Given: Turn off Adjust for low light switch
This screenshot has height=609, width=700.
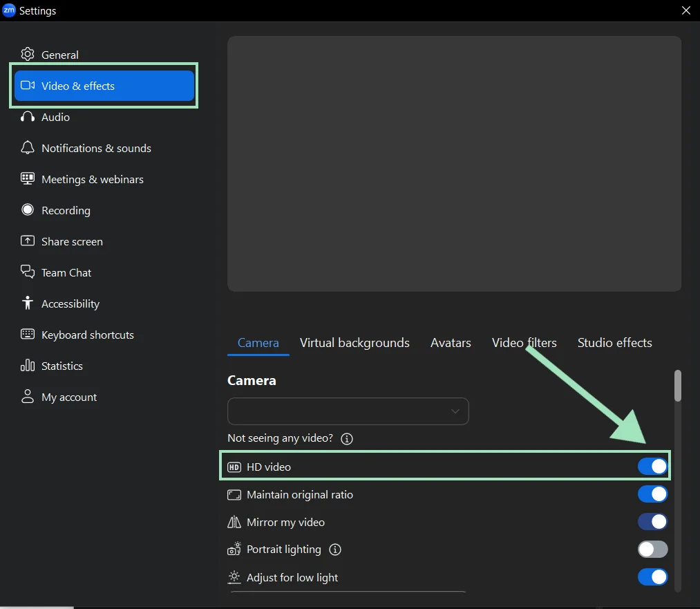Looking at the screenshot, I should 652,577.
